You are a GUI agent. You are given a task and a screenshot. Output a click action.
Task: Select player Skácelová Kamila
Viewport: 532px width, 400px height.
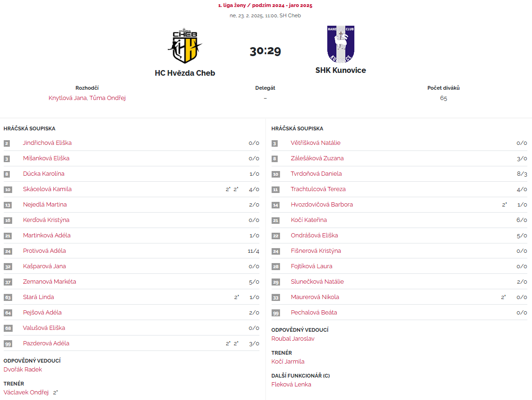pos(47,189)
